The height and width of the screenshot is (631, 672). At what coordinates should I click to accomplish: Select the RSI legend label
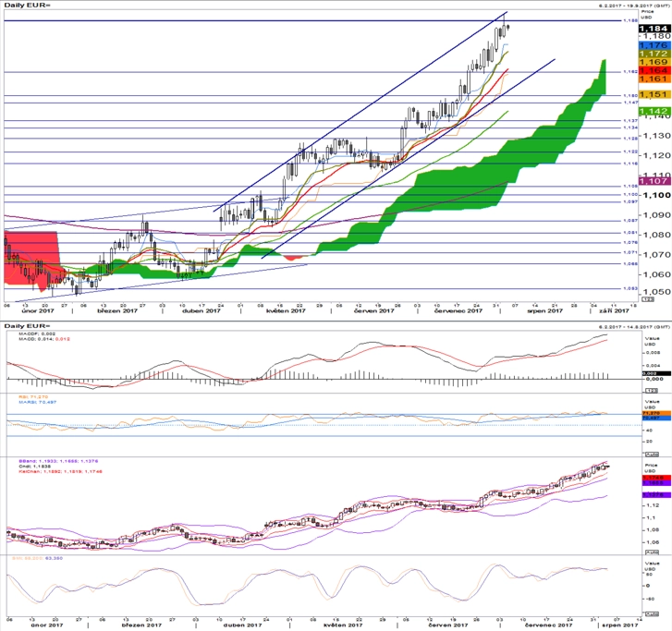click(33, 397)
